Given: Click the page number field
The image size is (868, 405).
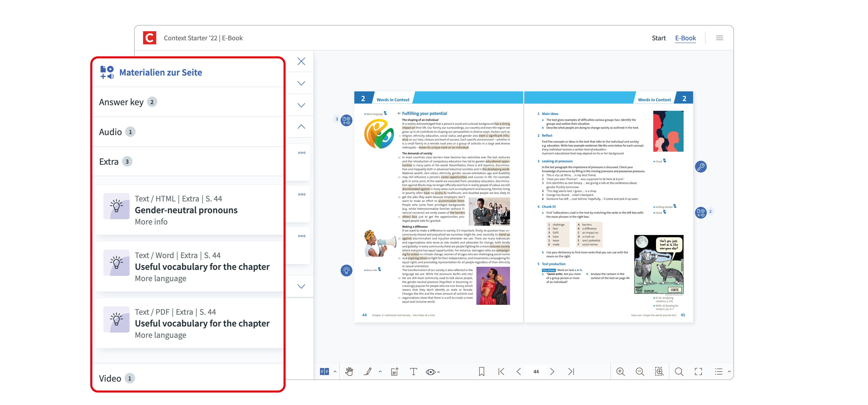Looking at the screenshot, I should [x=536, y=371].
